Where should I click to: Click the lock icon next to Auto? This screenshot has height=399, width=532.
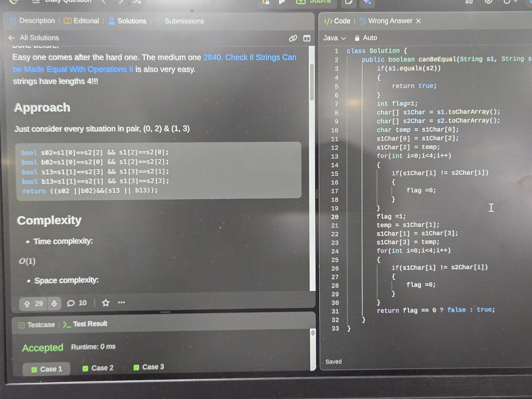click(356, 38)
